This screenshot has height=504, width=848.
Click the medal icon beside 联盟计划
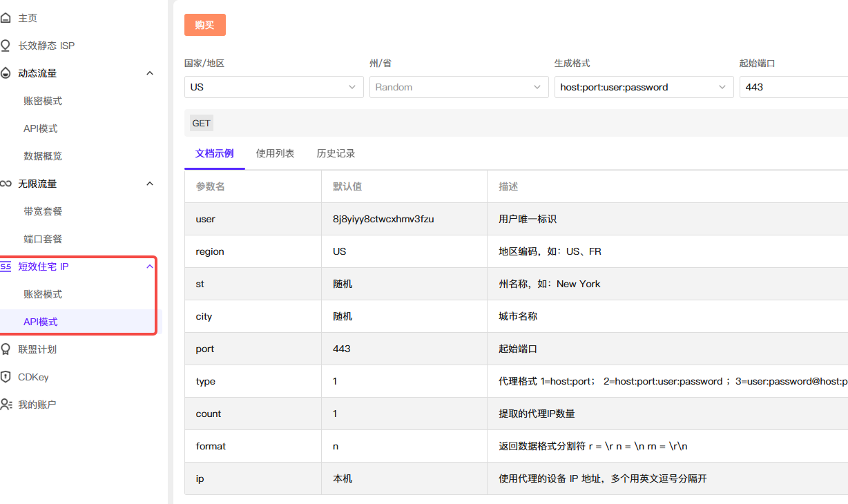coord(6,349)
